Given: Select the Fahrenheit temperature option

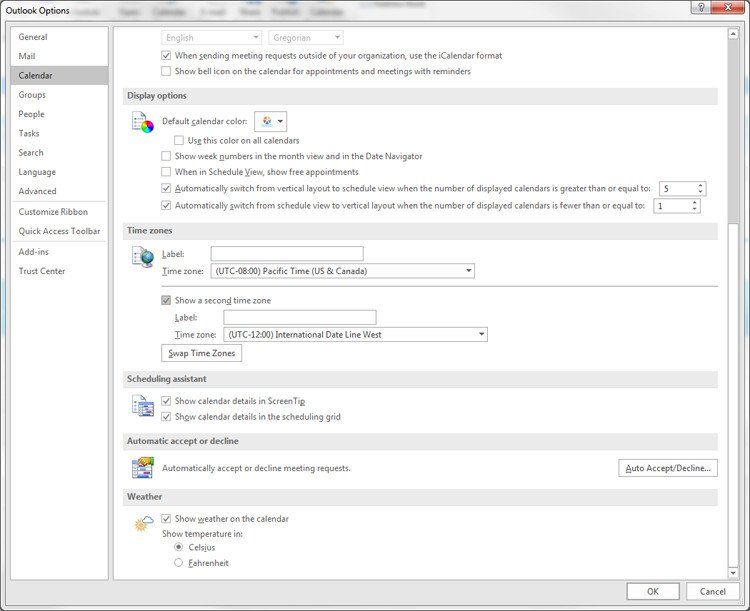Looking at the screenshot, I should [178, 563].
